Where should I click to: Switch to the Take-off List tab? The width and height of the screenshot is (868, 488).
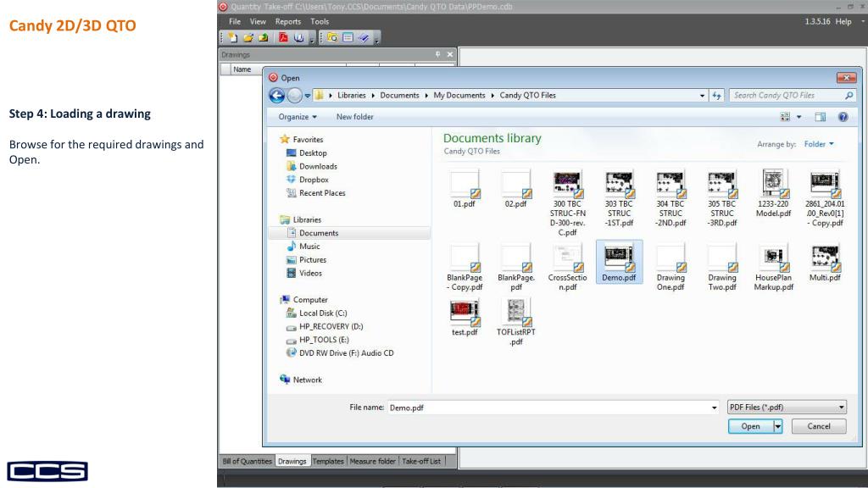(x=421, y=461)
